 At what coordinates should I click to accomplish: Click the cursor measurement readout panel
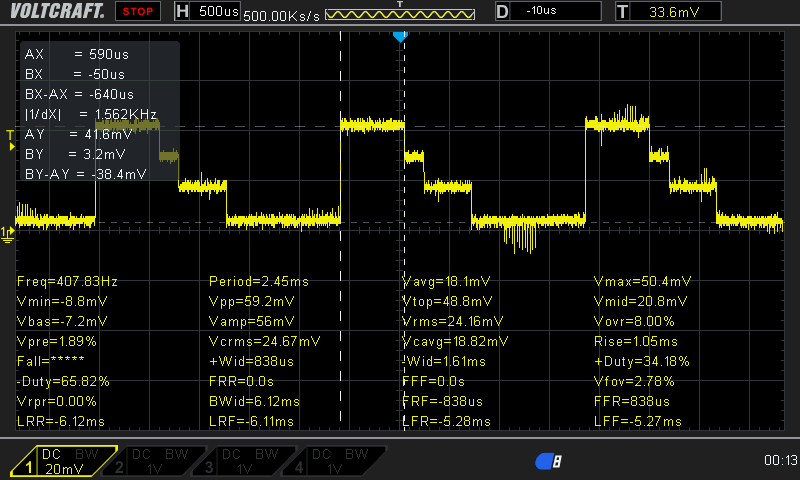98,113
